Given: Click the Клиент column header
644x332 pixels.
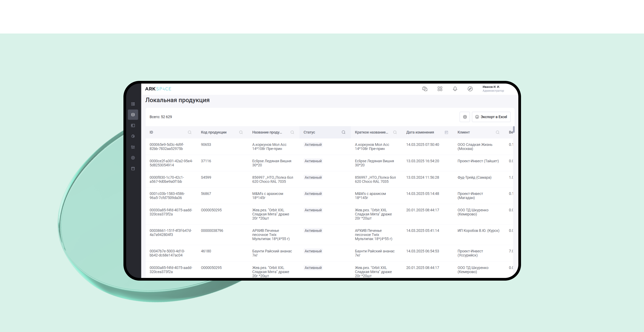Looking at the screenshot, I should [464, 132].
